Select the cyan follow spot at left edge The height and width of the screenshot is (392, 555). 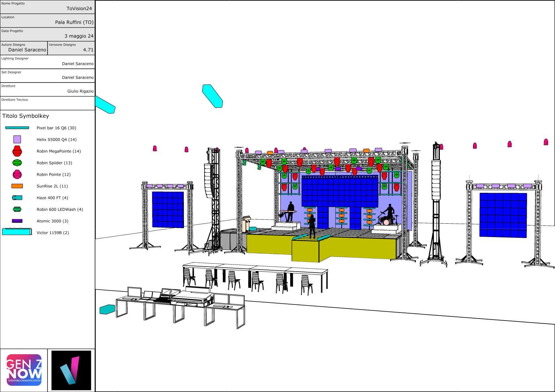(x=105, y=105)
